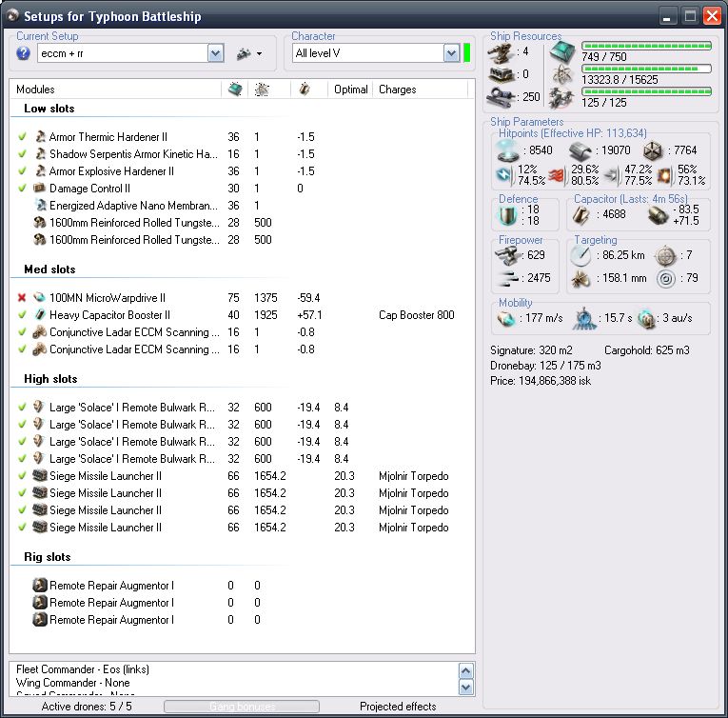
Task: Click the CPU column header icon
Action: 235,89
